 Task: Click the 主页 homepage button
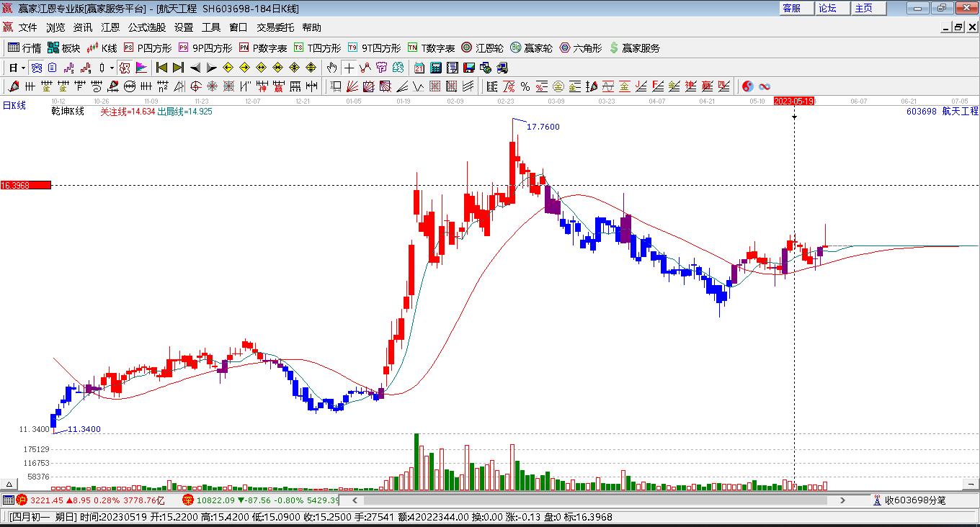coord(867,8)
